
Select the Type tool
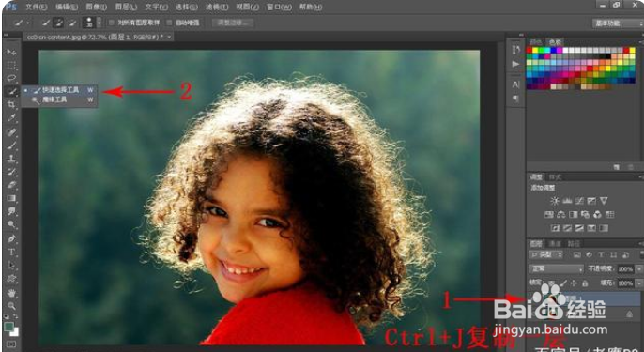(11, 252)
